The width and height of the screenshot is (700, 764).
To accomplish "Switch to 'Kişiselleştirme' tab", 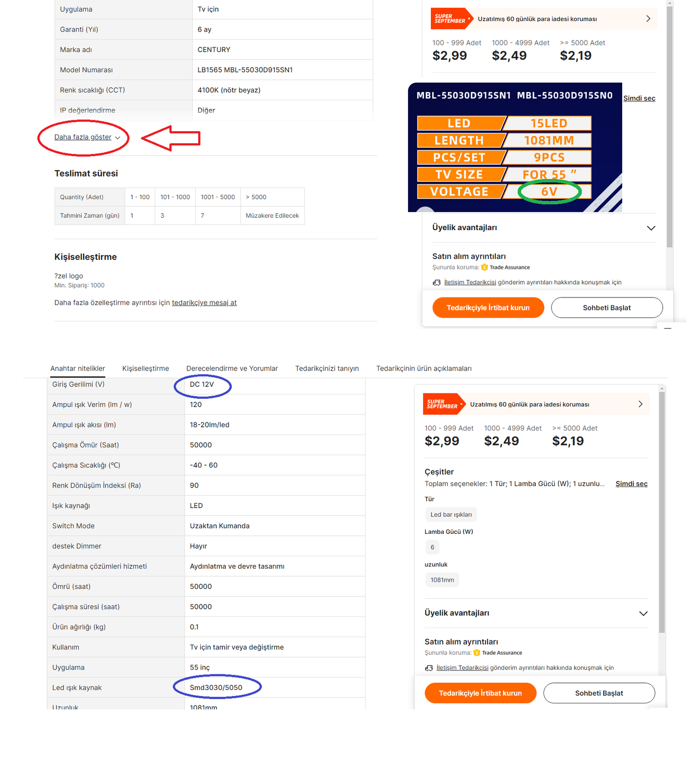I will click(146, 369).
